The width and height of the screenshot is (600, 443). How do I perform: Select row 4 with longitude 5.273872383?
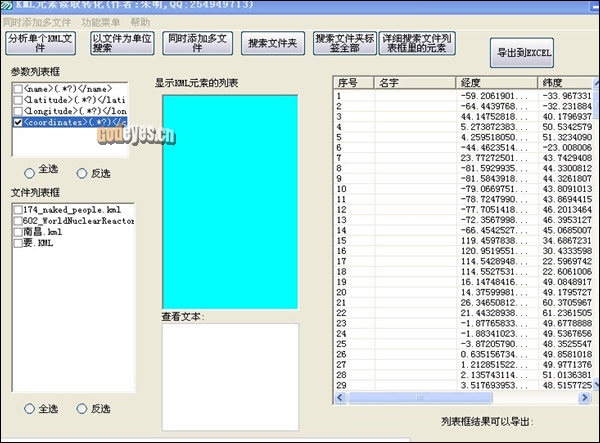pos(463,127)
